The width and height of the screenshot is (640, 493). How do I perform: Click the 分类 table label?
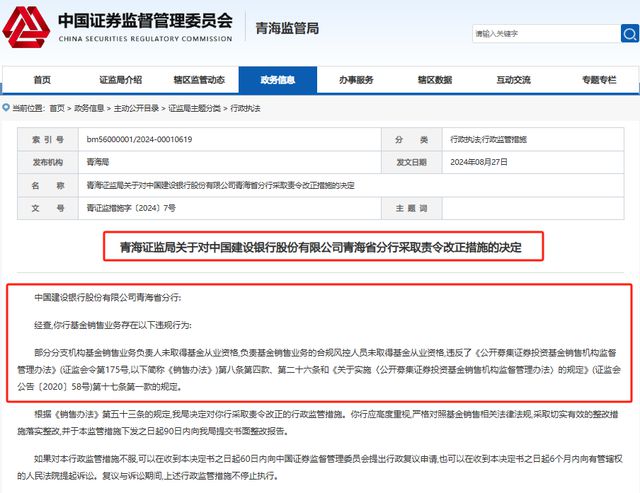coord(411,140)
